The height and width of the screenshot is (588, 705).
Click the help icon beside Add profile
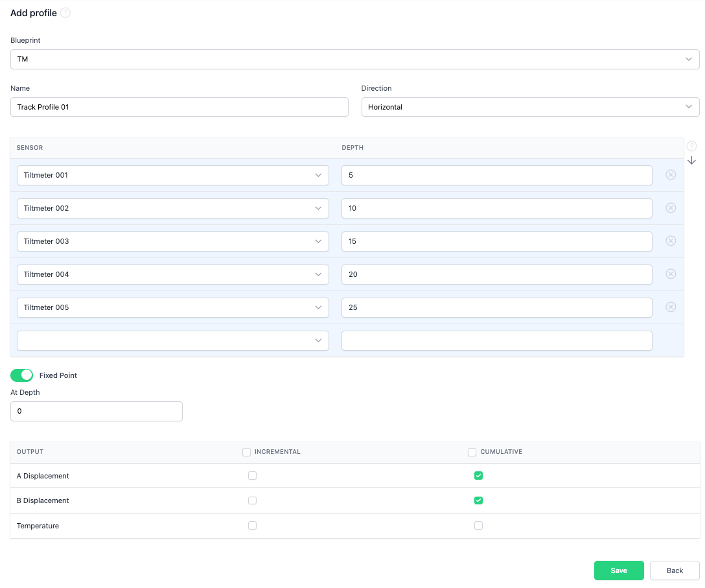(65, 13)
